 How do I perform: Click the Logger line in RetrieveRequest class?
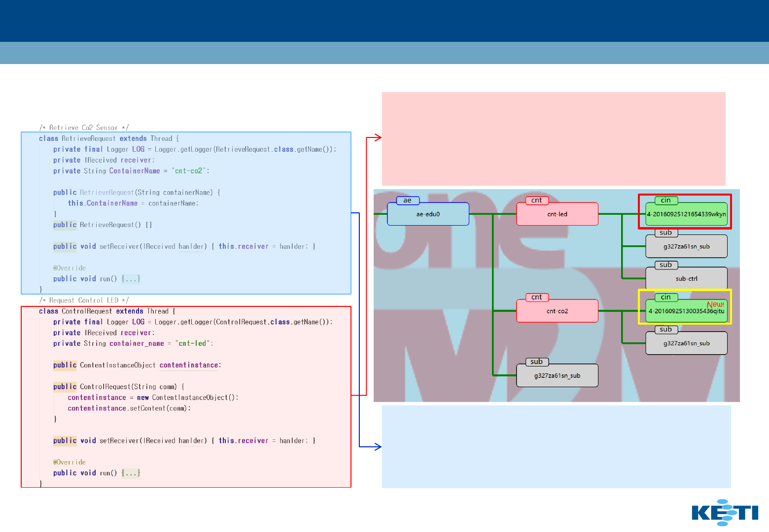[x=195, y=149]
